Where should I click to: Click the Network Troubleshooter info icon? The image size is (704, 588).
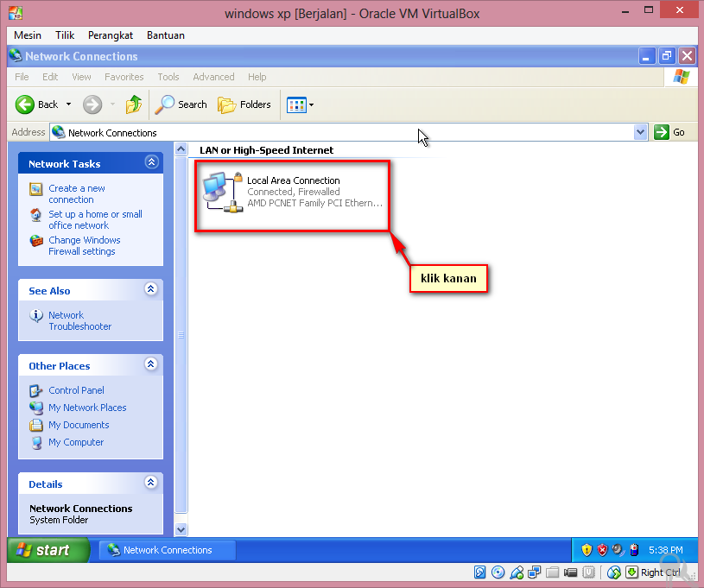point(36,316)
